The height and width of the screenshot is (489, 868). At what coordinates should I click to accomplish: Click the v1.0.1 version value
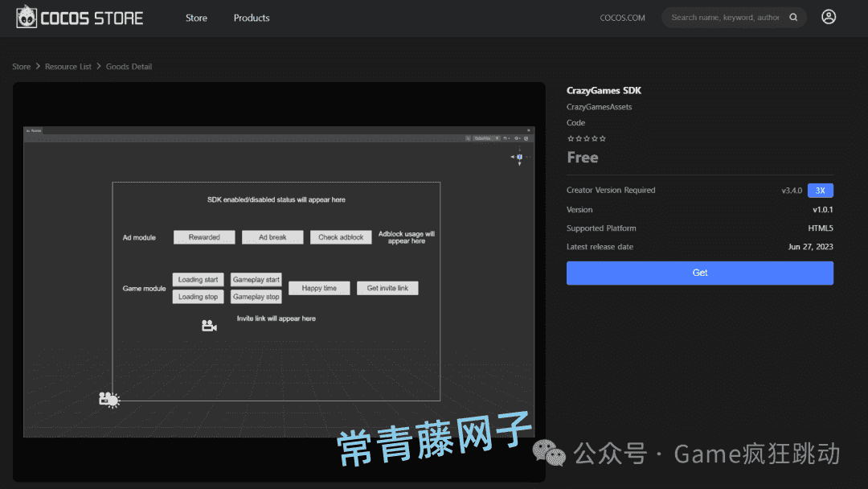823,210
